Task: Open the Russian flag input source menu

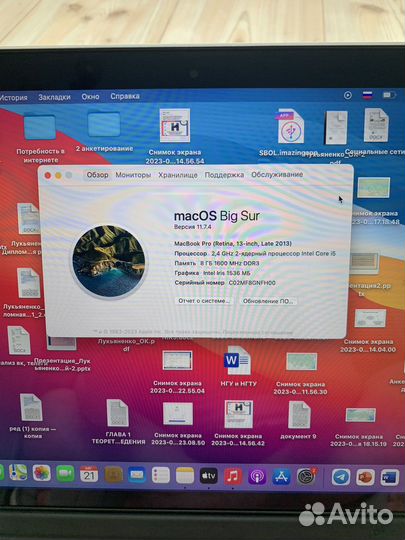Action: [x=367, y=95]
